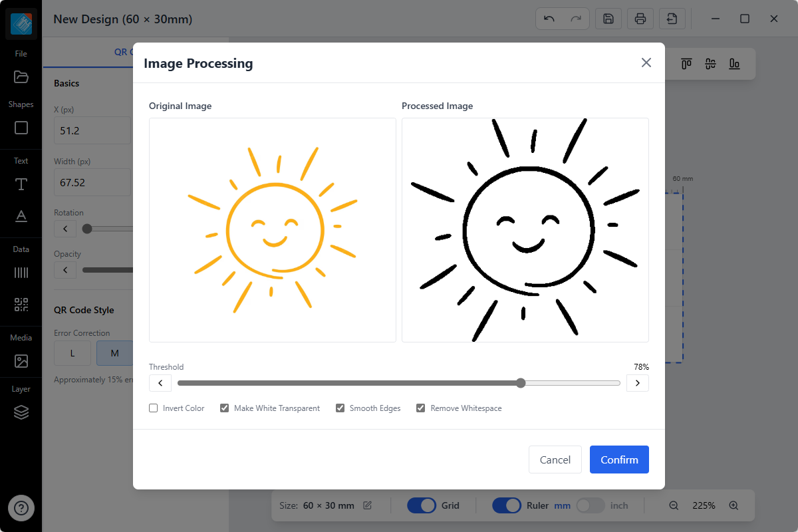798x532 pixels.
Task: Disable the Smooth Edges checkbox
Action: click(340, 408)
